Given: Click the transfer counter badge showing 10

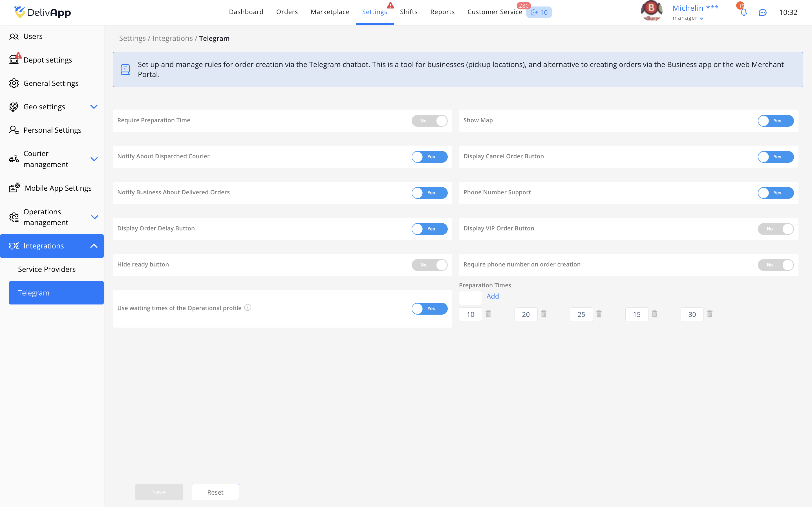Looking at the screenshot, I should pos(539,12).
